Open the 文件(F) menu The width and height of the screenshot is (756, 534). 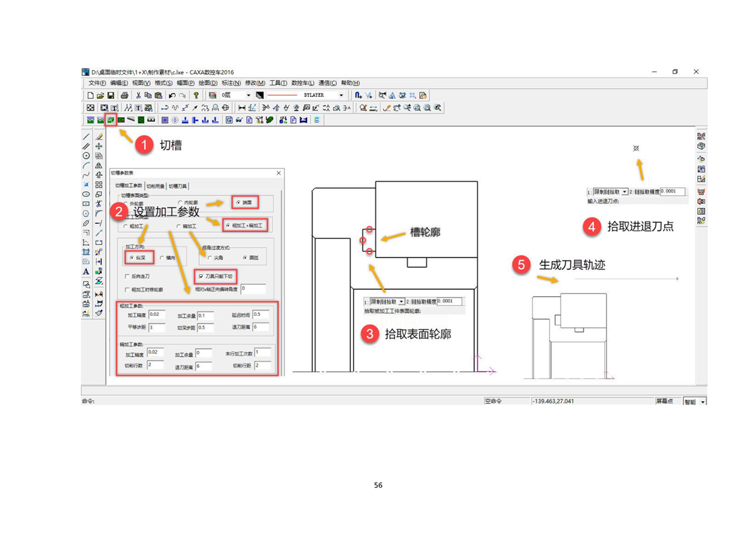coord(97,83)
